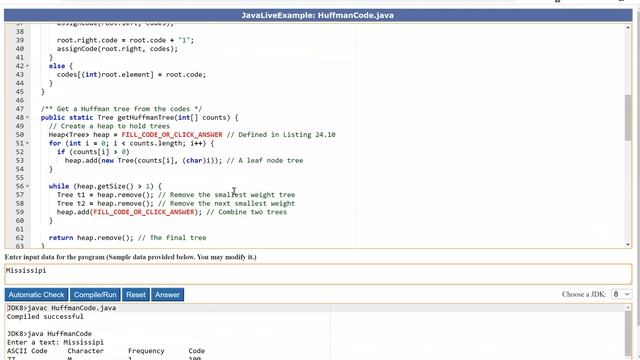640x360 pixels.
Task: Click FILL_CODE_OR_CLICK_ANSWER placeholder on line 50
Action: pos(172,135)
